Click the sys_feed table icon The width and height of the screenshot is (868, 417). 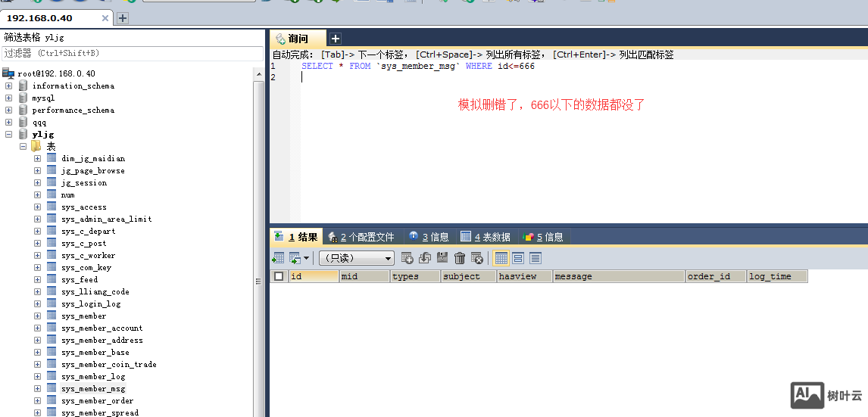[52, 279]
